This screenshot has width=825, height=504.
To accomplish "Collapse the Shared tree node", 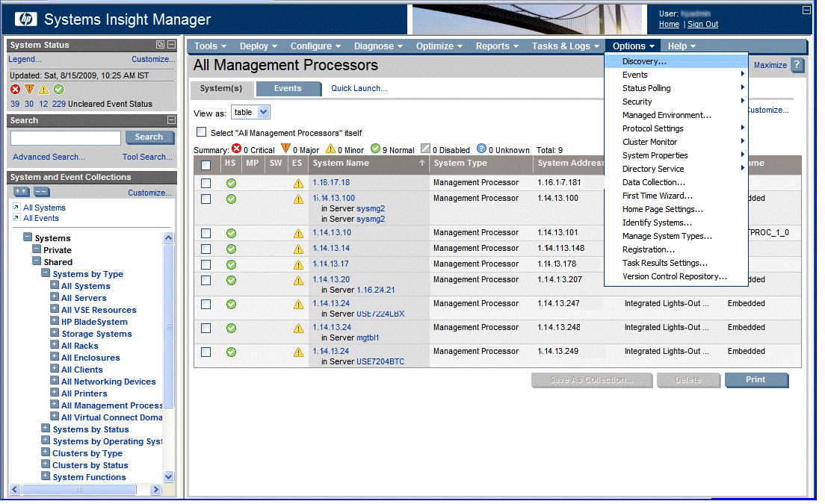I will point(37,261).
